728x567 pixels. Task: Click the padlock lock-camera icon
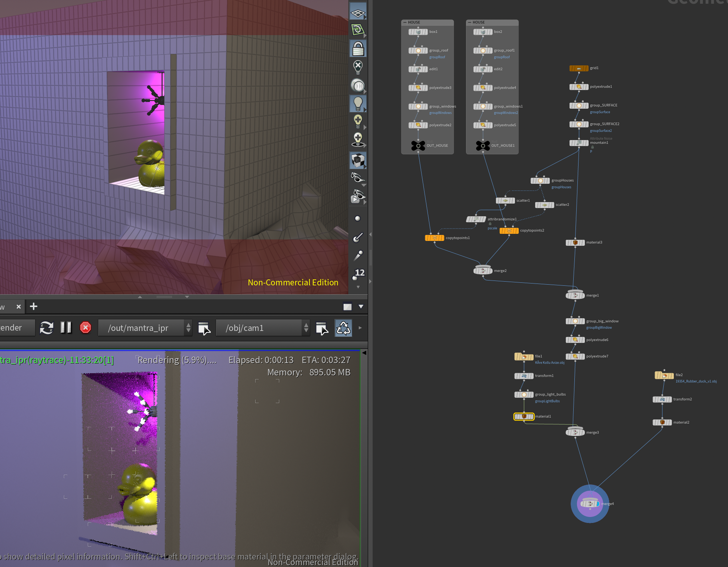[358, 49]
